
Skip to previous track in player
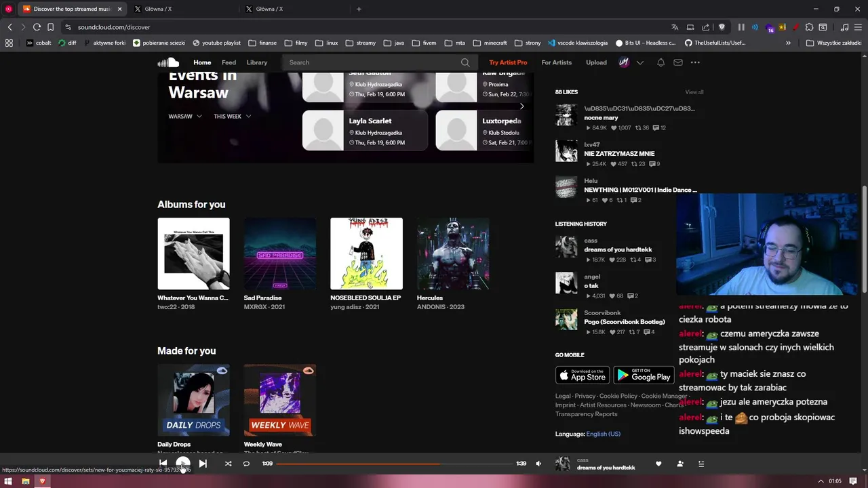tap(163, 464)
